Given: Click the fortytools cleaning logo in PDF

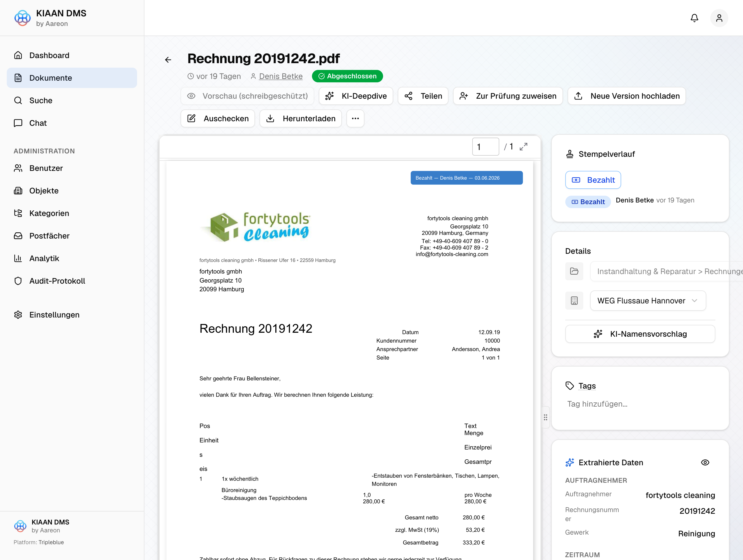Looking at the screenshot, I should [256, 227].
